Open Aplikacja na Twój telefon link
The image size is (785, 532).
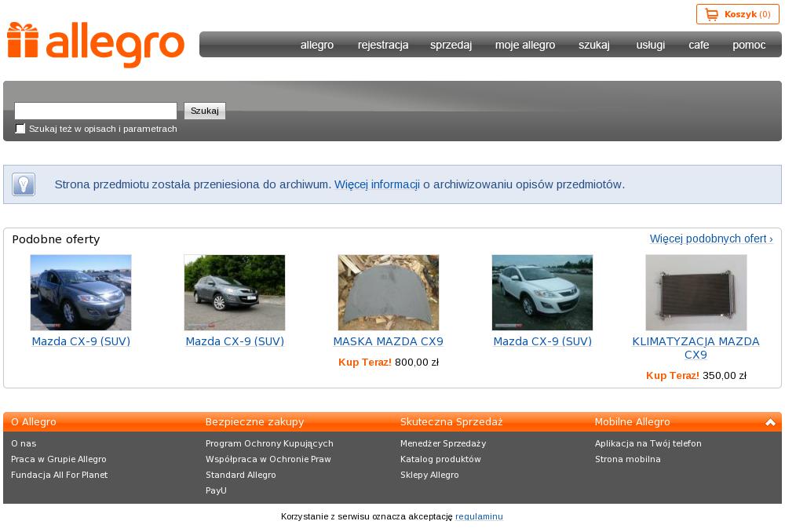pyautogui.click(x=648, y=443)
